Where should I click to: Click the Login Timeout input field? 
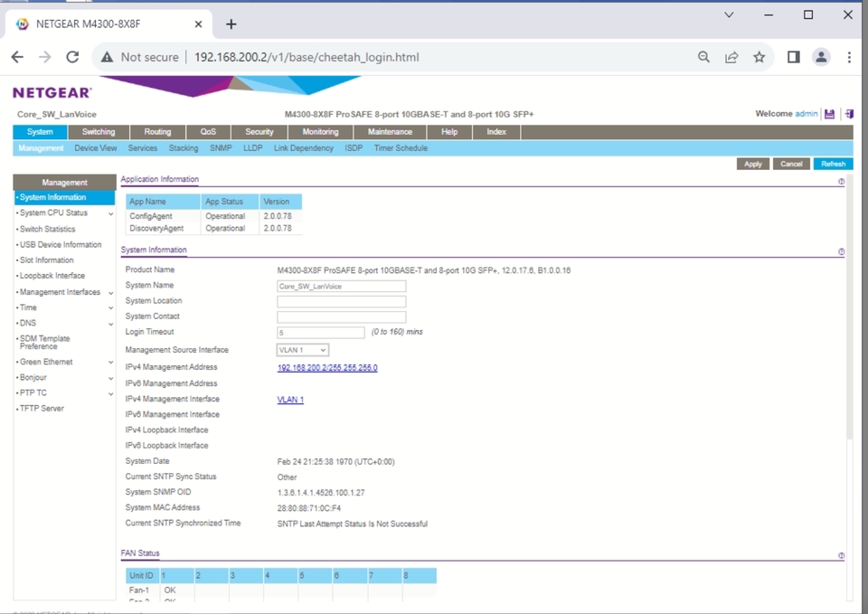coord(320,333)
